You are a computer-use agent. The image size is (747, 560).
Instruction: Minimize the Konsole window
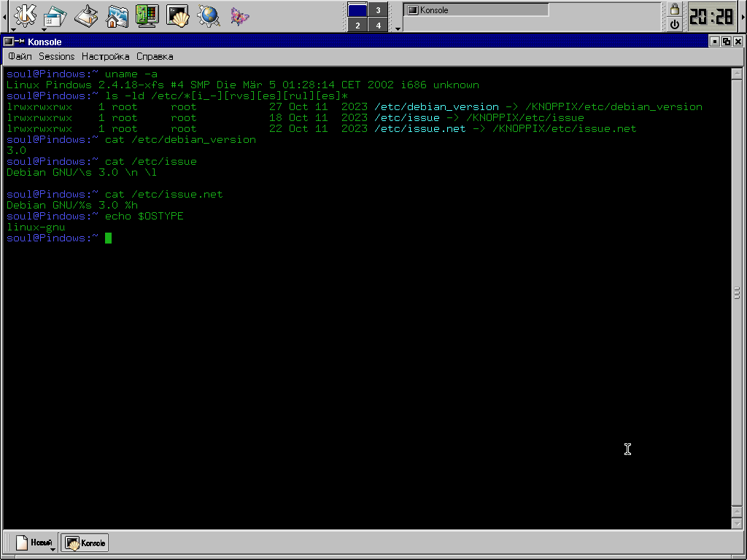click(x=715, y=42)
